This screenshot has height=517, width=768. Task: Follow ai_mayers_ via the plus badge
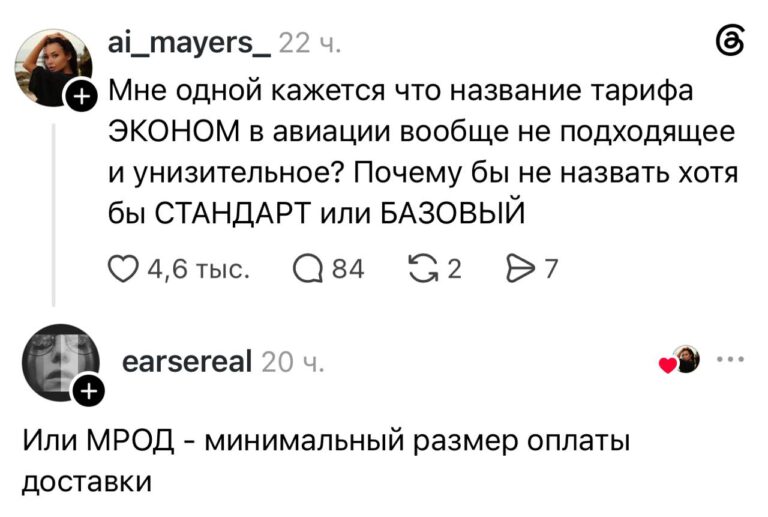pyautogui.click(x=82, y=96)
